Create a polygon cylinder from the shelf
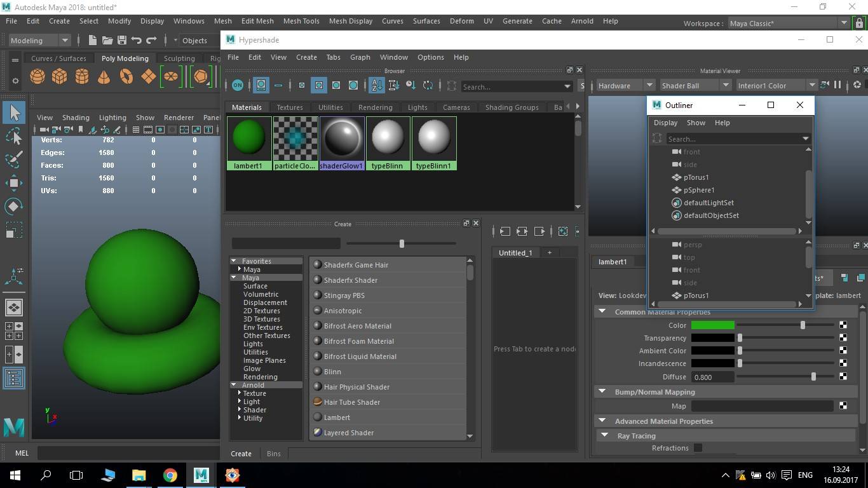This screenshot has width=868, height=488. [82, 77]
